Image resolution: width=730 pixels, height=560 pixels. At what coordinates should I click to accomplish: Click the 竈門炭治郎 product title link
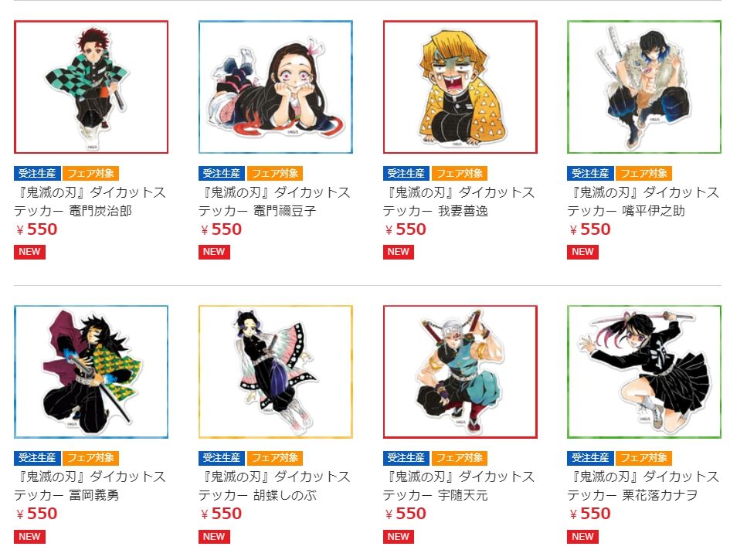click(x=90, y=202)
